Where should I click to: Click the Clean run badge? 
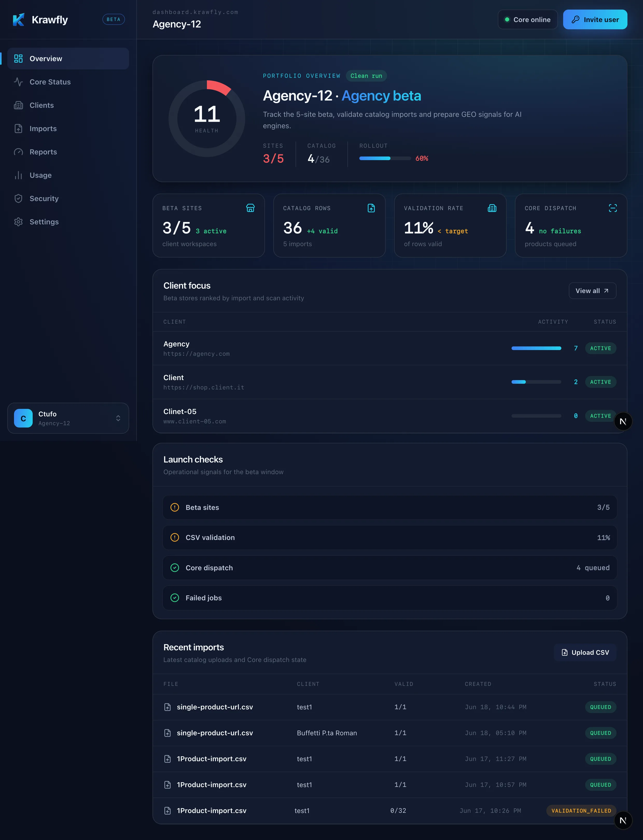tap(366, 76)
